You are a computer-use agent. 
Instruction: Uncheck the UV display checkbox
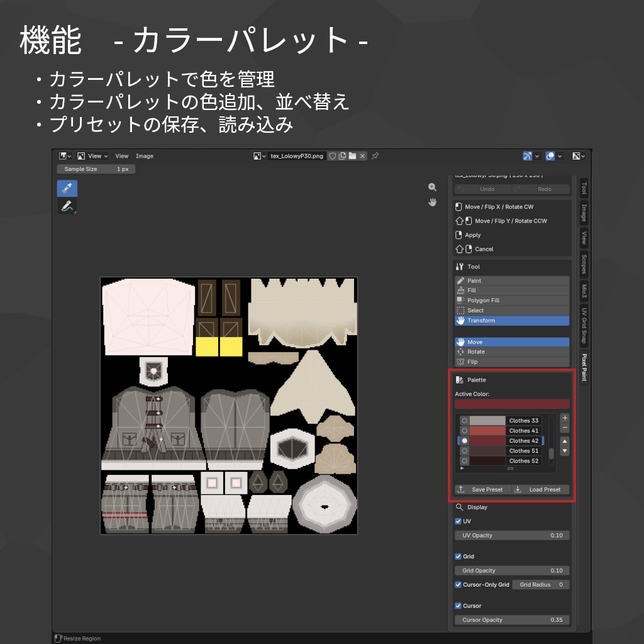coord(458,521)
